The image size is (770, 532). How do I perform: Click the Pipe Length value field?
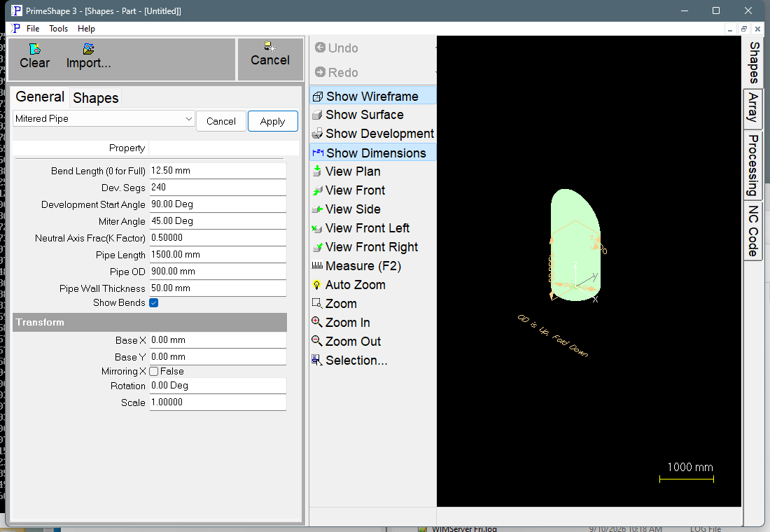click(218, 255)
